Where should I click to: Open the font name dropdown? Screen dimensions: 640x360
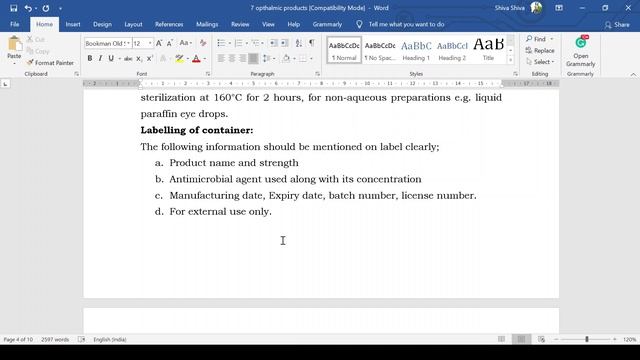point(128,43)
